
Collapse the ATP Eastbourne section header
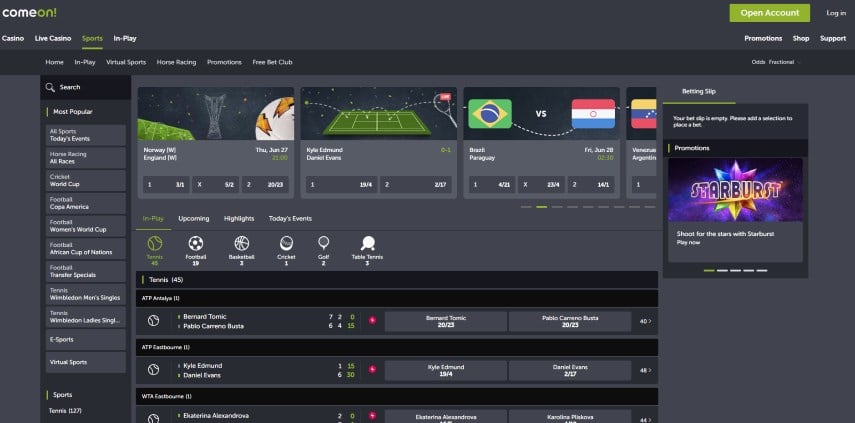coord(397,347)
